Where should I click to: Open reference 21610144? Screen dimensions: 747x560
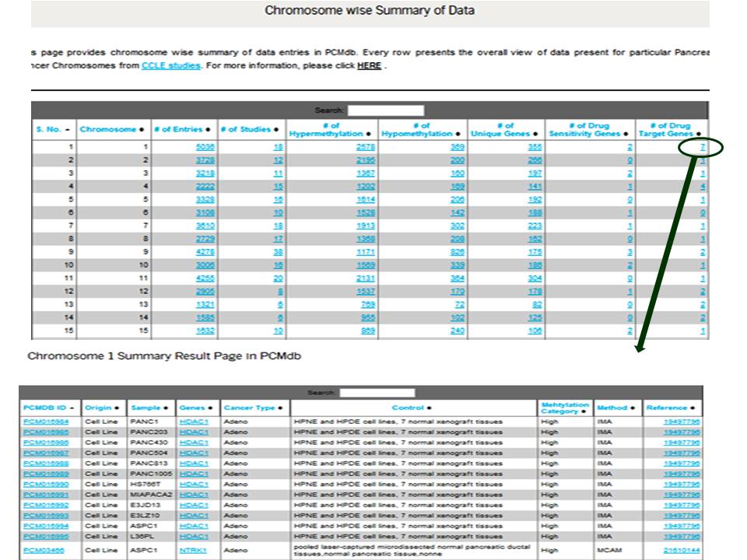(x=681, y=550)
